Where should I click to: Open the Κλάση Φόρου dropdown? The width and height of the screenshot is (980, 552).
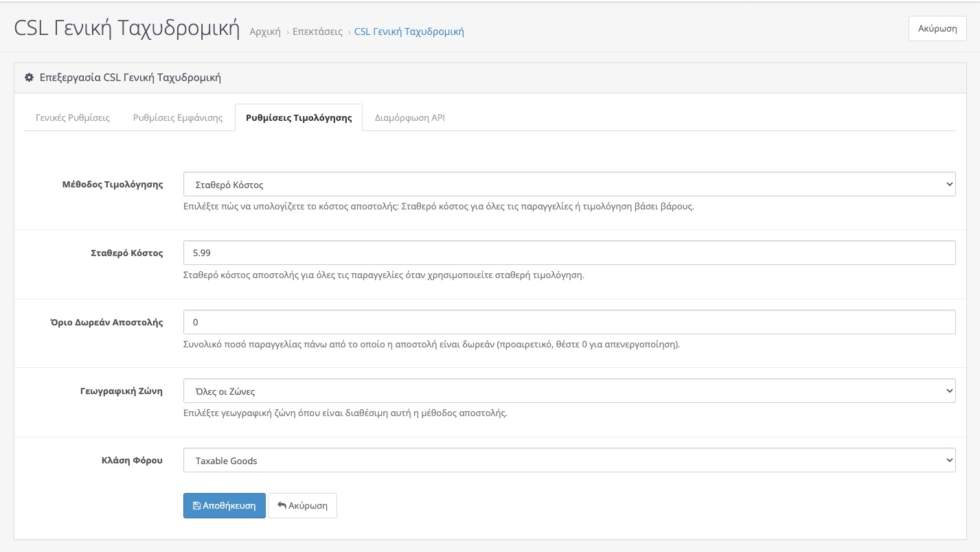click(569, 460)
